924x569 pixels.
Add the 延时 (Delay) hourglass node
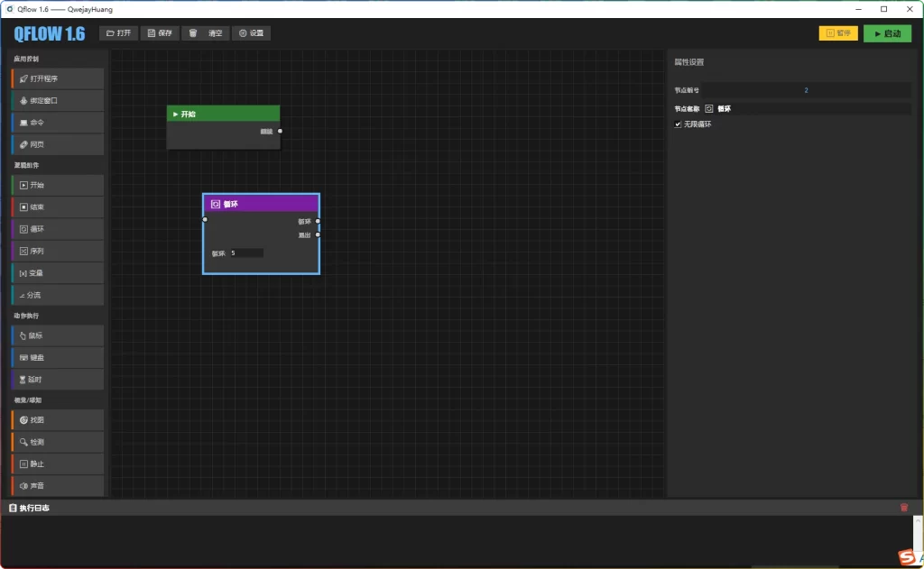tap(58, 380)
